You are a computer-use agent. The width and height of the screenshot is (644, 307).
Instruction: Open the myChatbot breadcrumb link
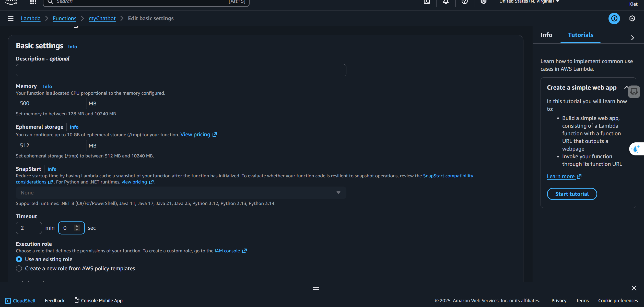click(102, 18)
